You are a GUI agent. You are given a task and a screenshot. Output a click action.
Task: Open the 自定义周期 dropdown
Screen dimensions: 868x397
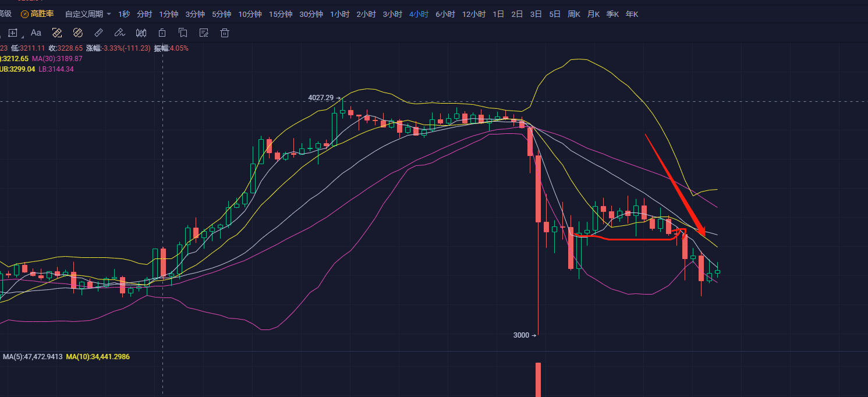[x=88, y=14]
